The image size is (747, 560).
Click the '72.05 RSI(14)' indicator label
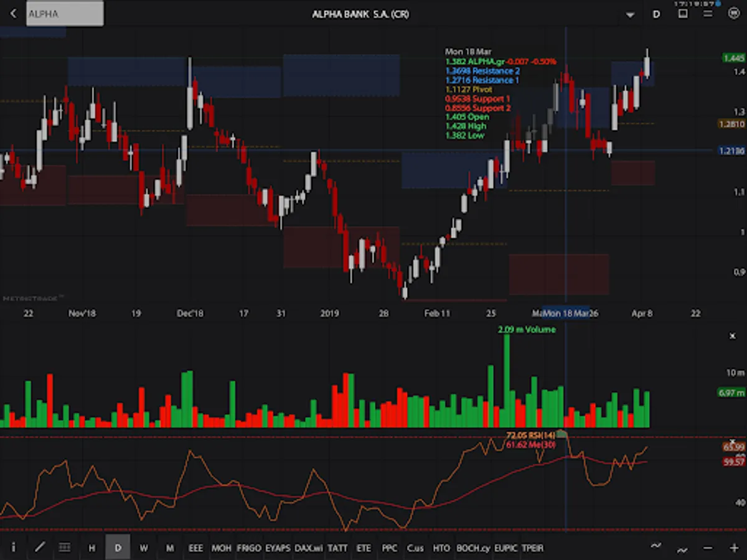(530, 436)
